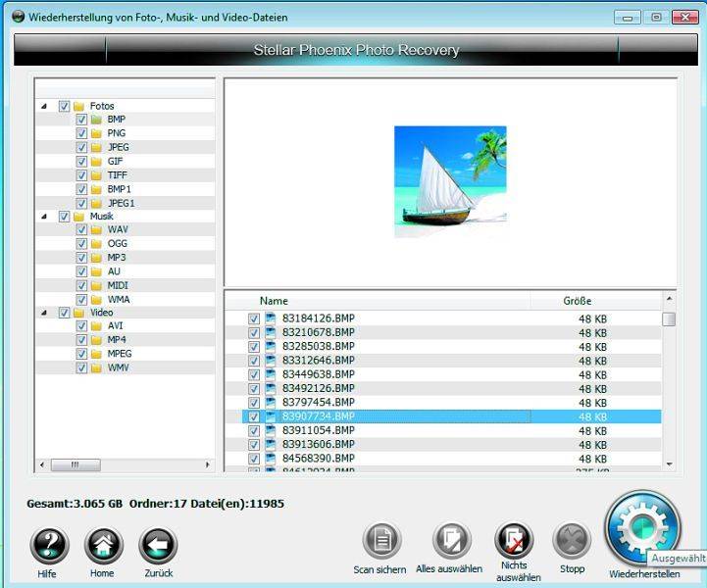
Task: Collapse the Musik tree node
Action: 44,217
